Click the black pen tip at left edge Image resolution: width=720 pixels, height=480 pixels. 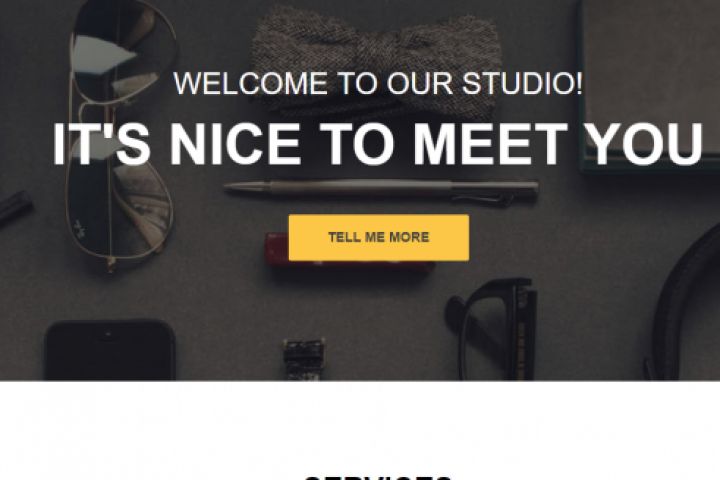point(15,208)
